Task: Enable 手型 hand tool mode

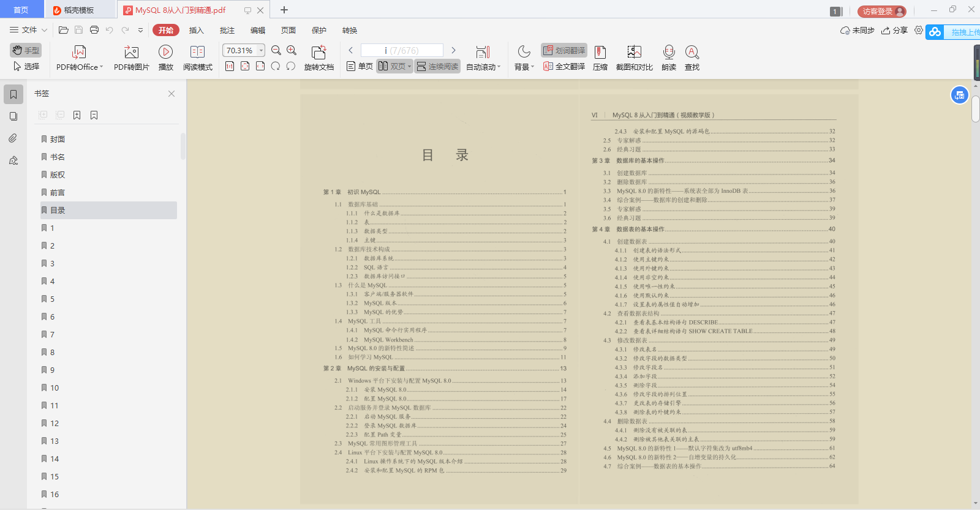Action: point(26,50)
